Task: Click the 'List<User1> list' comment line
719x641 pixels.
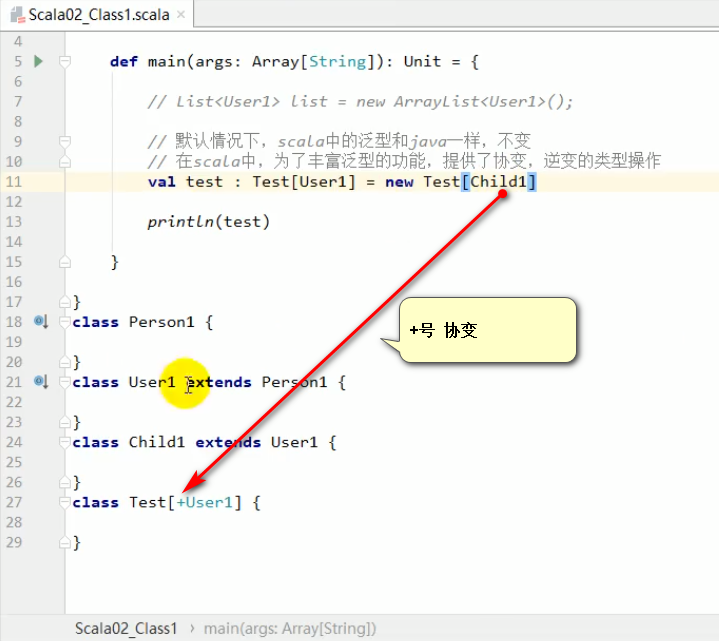Action: 360,101
